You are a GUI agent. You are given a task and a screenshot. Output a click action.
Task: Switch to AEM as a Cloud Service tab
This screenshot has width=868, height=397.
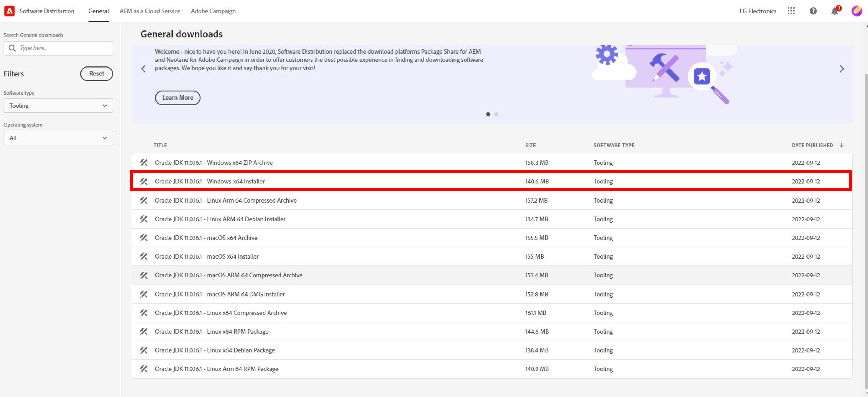[150, 11]
